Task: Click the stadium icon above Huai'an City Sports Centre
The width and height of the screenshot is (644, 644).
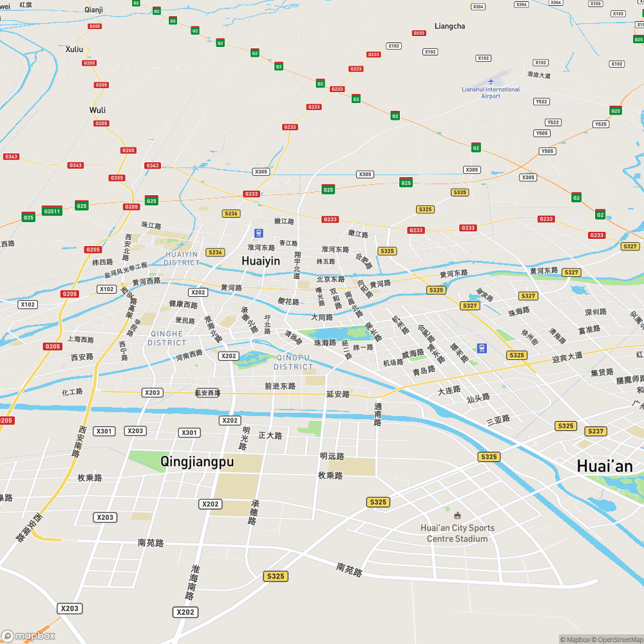Action: tap(457, 515)
